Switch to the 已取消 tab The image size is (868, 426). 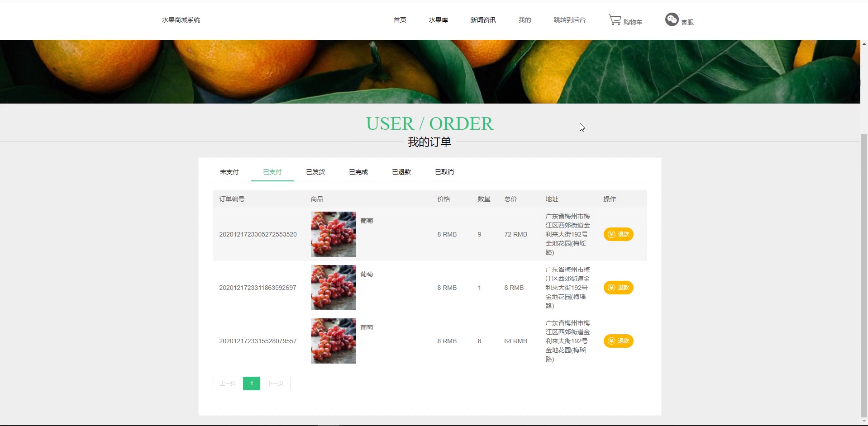tap(444, 172)
